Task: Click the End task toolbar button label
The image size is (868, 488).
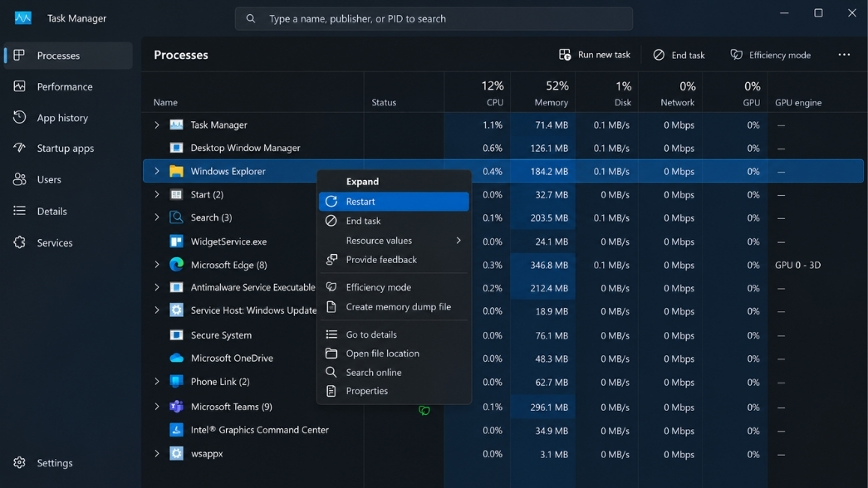Action: 688,56
